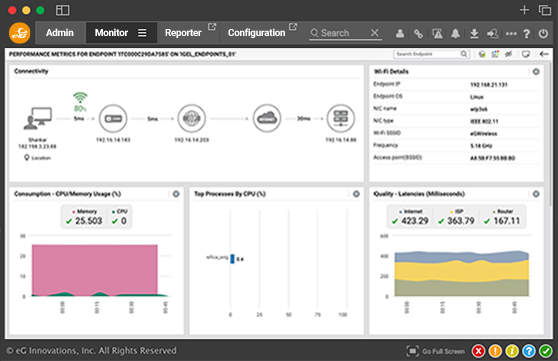Open the Top Processes By CPU settings circle

pyautogui.click(x=356, y=194)
